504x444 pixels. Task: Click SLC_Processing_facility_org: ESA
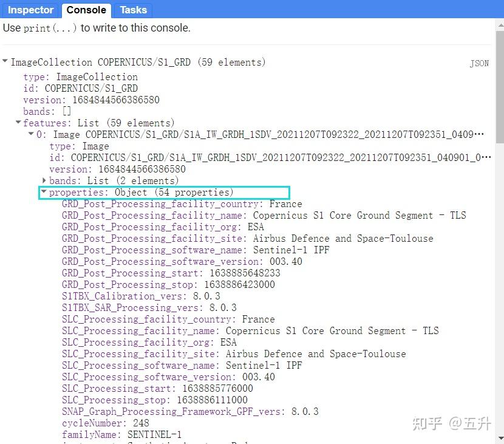coord(149,343)
